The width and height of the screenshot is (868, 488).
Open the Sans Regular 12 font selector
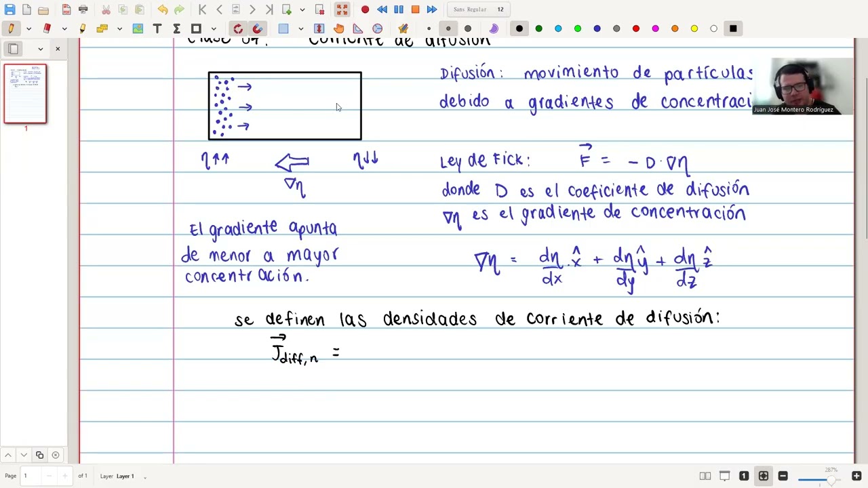(x=479, y=9)
